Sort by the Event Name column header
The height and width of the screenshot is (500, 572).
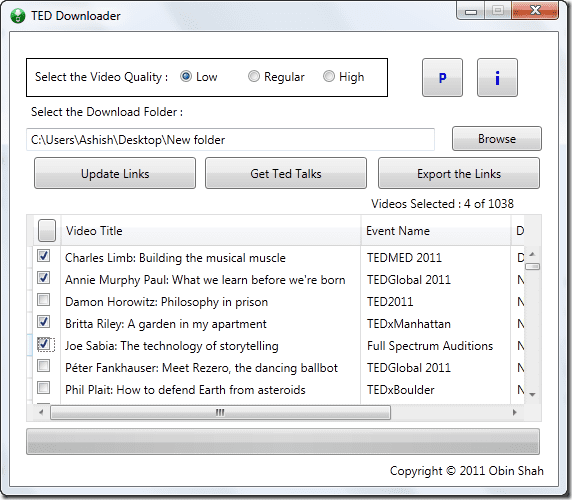[436, 230]
